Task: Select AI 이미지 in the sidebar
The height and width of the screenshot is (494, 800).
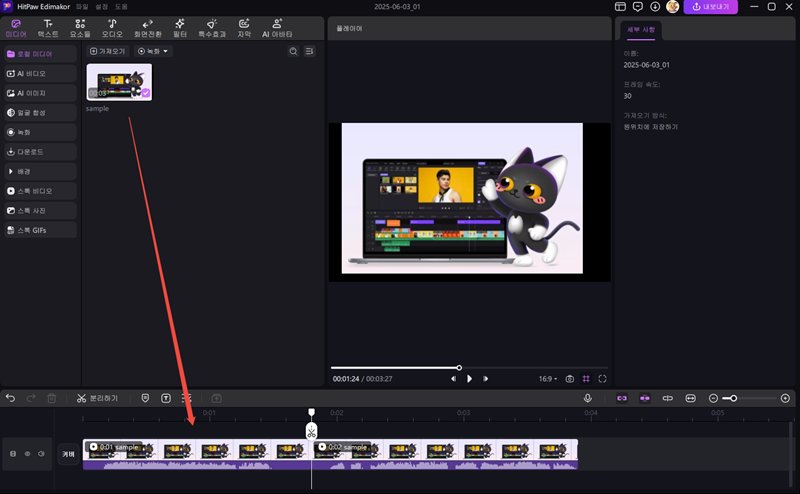Action: click(40, 93)
